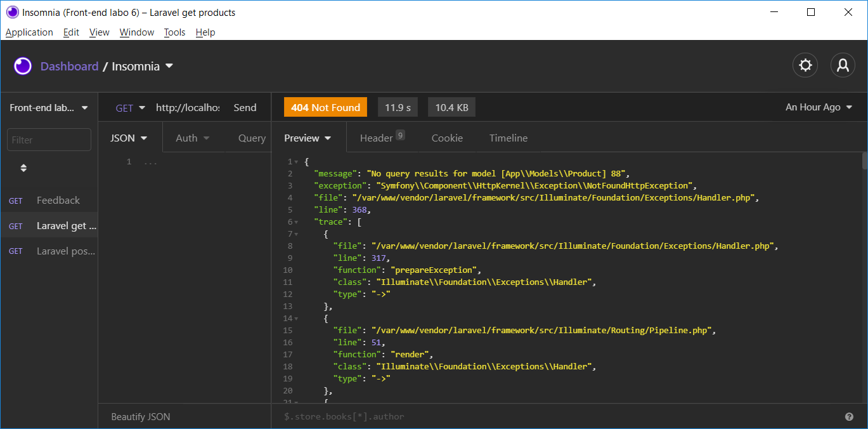Maximize the Insomnia window

pyautogui.click(x=811, y=12)
